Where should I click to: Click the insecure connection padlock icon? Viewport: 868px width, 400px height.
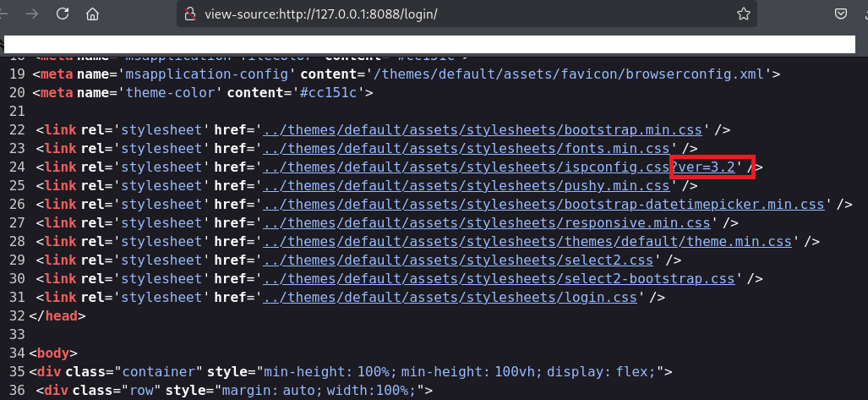[x=191, y=14]
